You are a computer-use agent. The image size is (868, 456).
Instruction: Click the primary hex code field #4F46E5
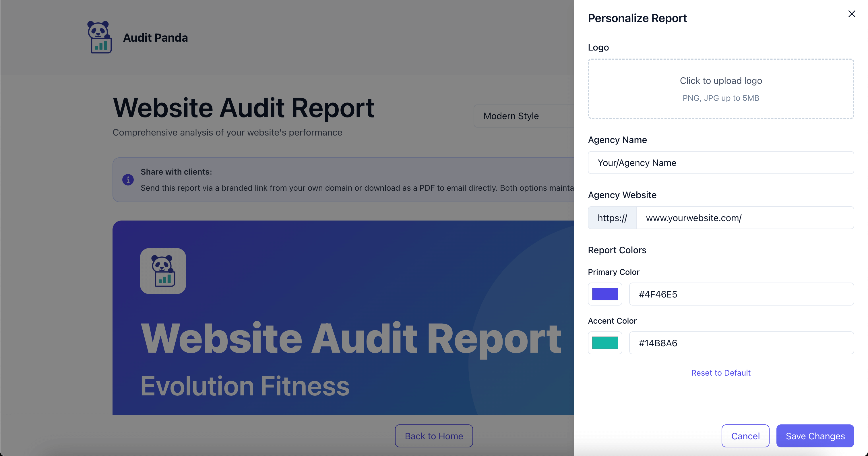click(x=741, y=294)
